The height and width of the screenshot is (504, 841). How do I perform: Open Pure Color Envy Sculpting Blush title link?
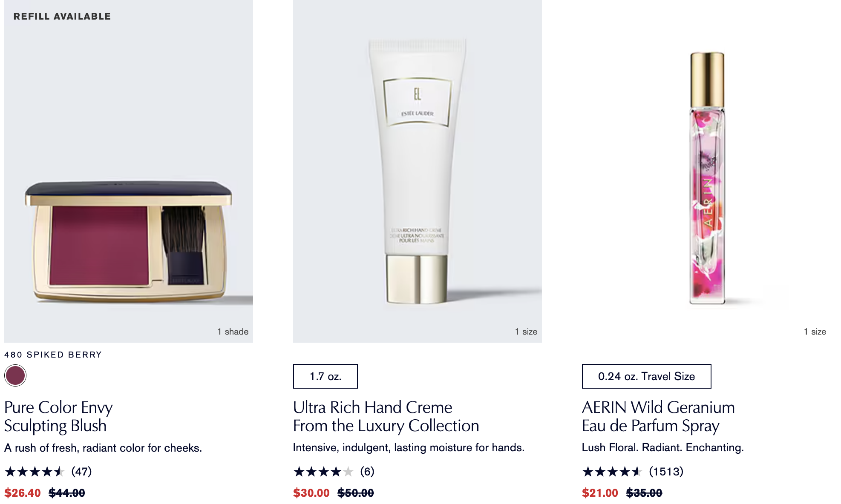point(59,416)
